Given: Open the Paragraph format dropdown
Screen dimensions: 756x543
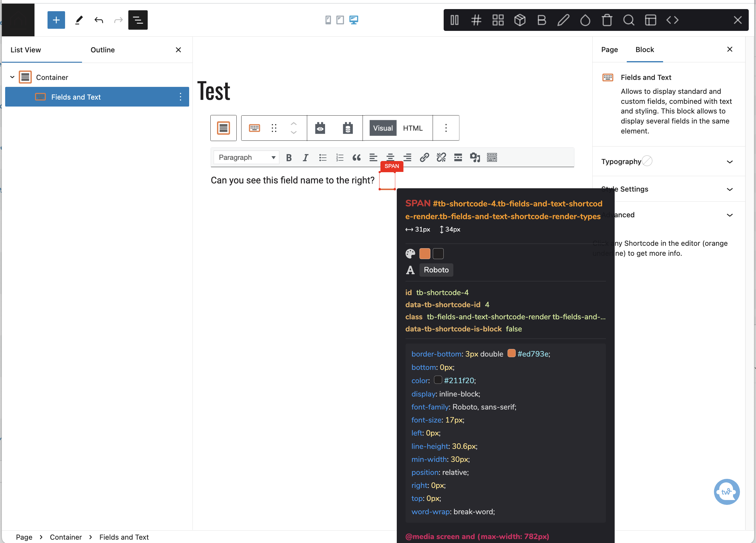Looking at the screenshot, I should pyautogui.click(x=246, y=157).
